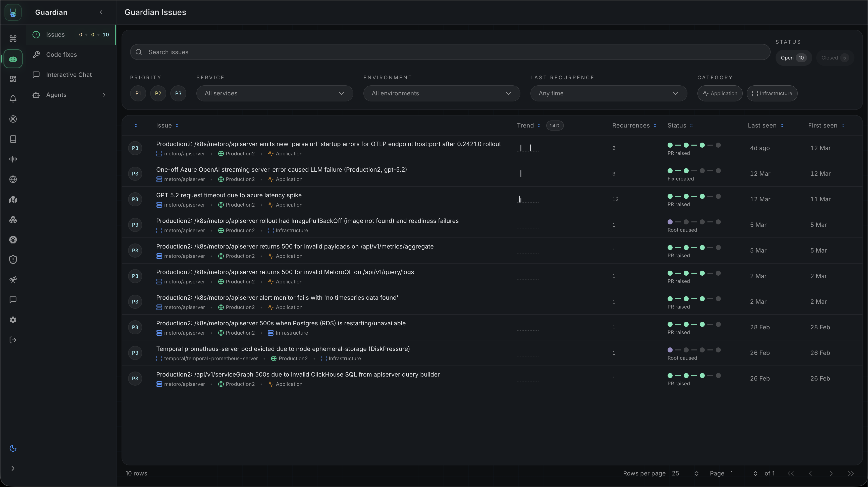Viewport: 868px width, 487px height.
Task: Click the bell notifications icon in sidebar
Action: 13,99
